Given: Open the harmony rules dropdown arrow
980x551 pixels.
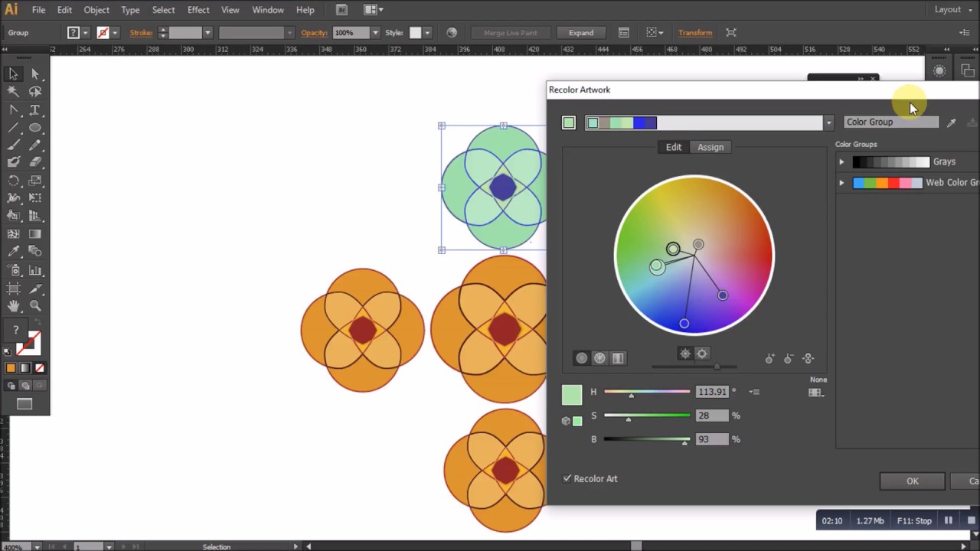Looking at the screenshot, I should coord(828,123).
